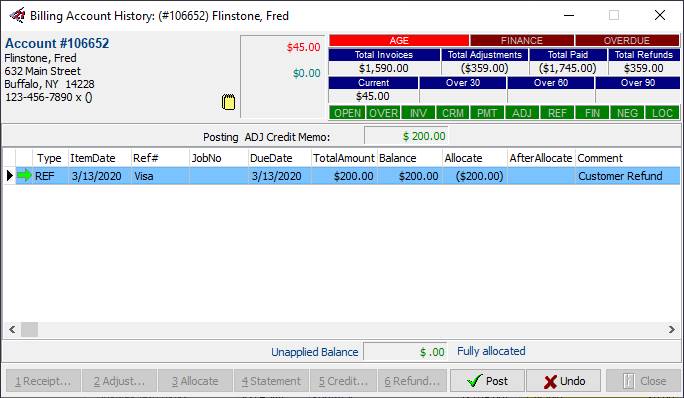Screen dimensions: 684x398
Task: Toggle the REF filter button
Action: click(x=557, y=113)
